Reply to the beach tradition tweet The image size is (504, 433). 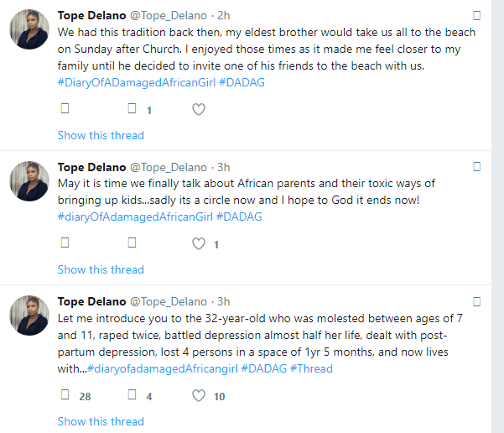click(x=65, y=109)
